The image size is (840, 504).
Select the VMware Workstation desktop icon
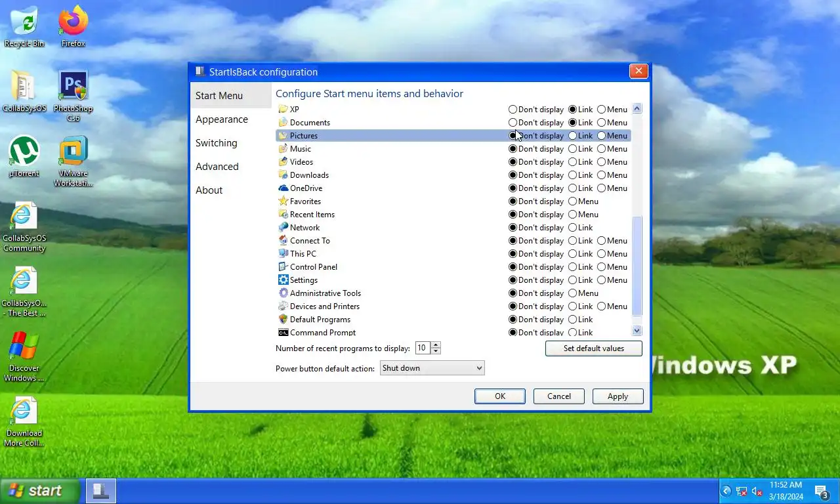(73, 161)
